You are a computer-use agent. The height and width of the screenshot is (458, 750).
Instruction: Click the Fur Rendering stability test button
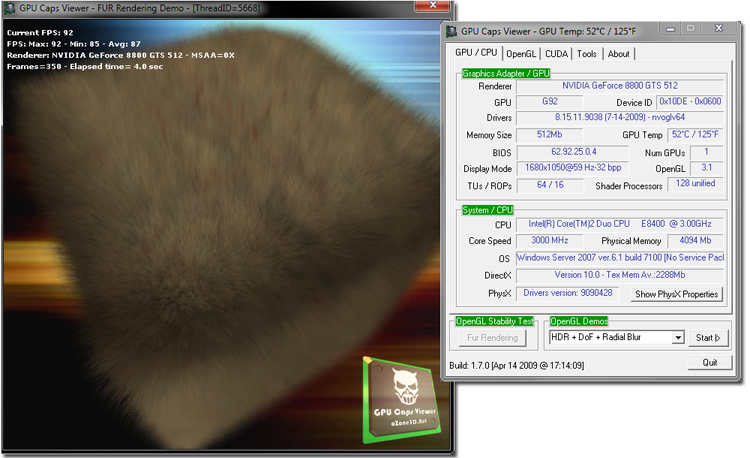point(494,338)
